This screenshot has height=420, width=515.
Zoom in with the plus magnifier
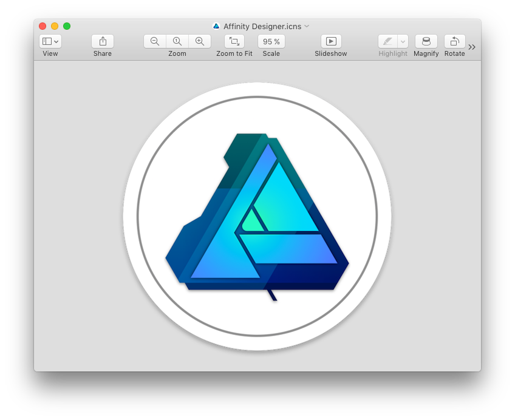click(200, 41)
